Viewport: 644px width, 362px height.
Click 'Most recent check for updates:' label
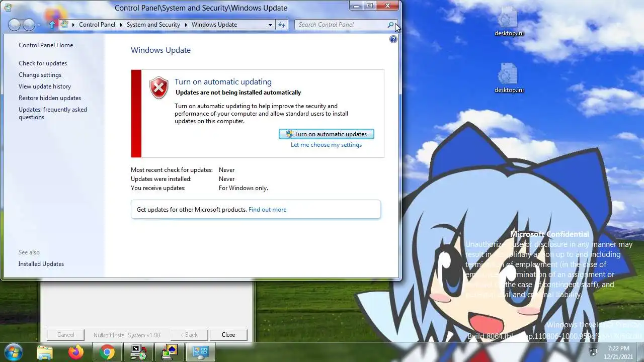[172, 170]
